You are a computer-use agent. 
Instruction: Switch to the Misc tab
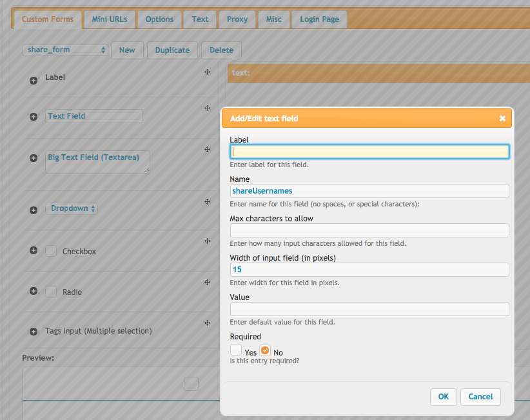pos(274,19)
